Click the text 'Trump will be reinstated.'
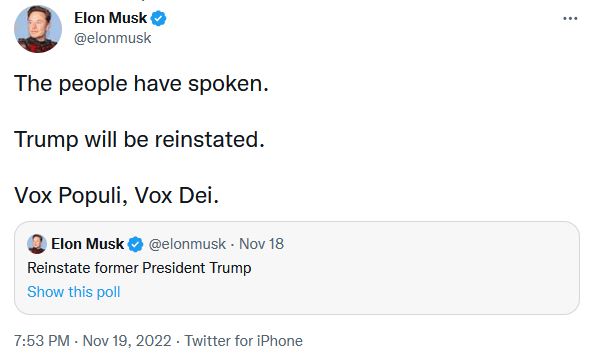This screenshot has width=591, height=362. point(139,140)
